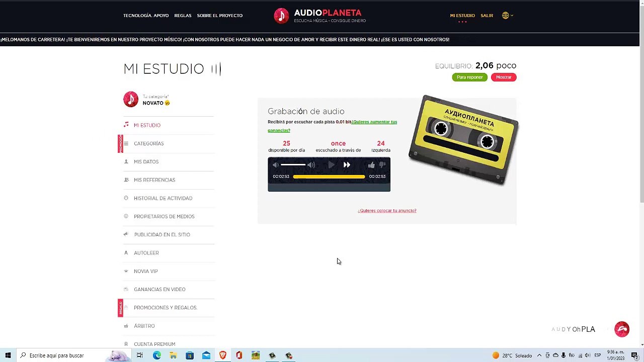Image resolution: width=644 pixels, height=362 pixels.
Task: Click the green Para reponer button
Action: click(469, 77)
